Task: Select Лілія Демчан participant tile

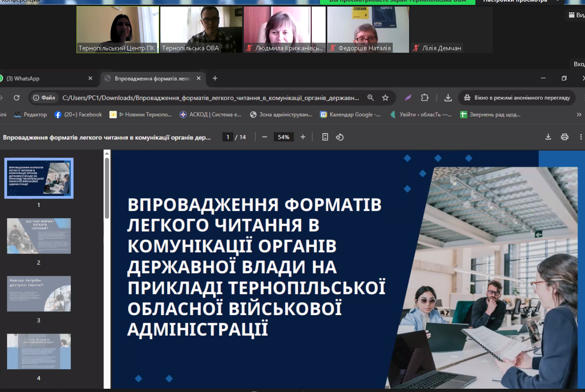Action: [x=452, y=29]
